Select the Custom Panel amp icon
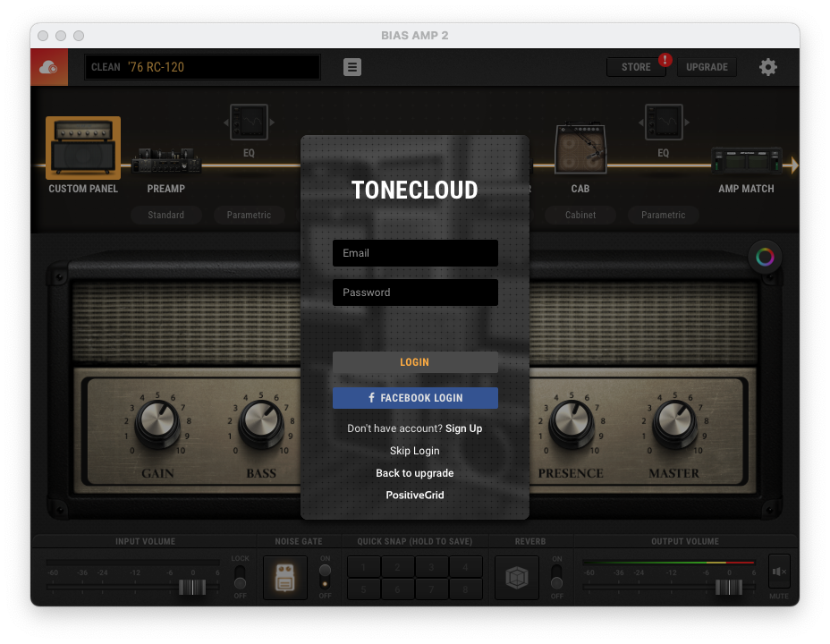The height and width of the screenshot is (644, 830). 83,148
